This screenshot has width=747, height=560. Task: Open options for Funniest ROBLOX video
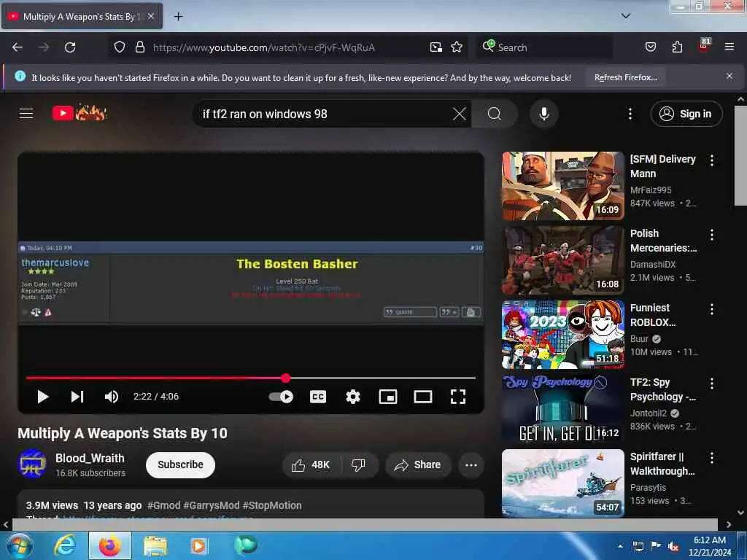(712, 309)
